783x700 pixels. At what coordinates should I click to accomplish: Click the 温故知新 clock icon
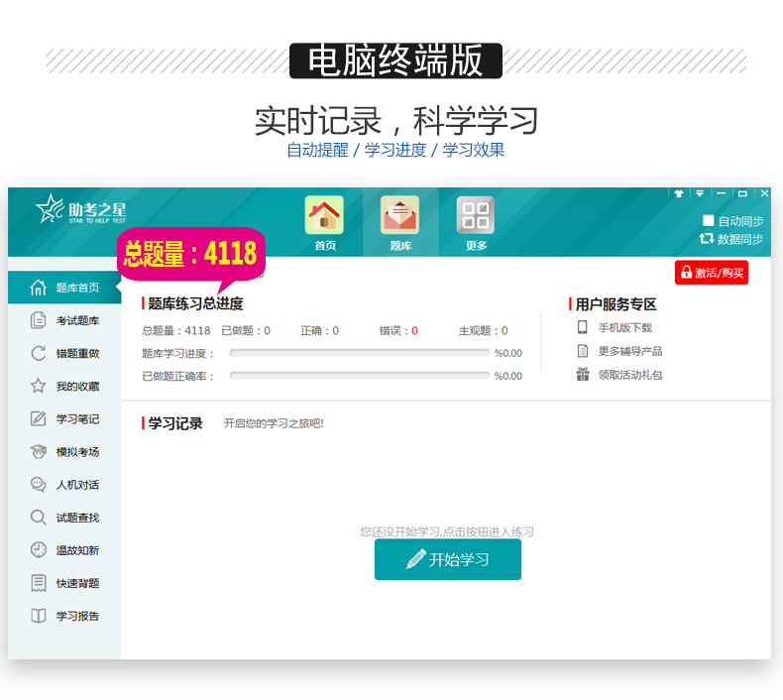38,550
